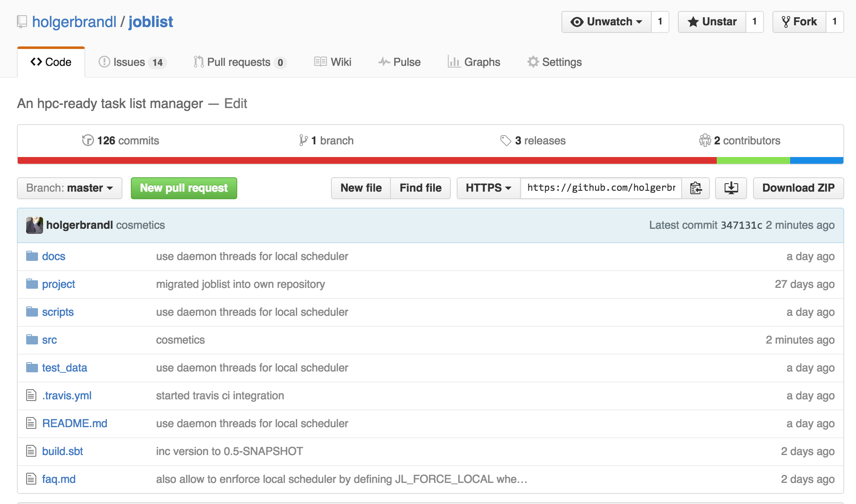Open latest commit hash 347131c
856x504 pixels.
(x=742, y=225)
